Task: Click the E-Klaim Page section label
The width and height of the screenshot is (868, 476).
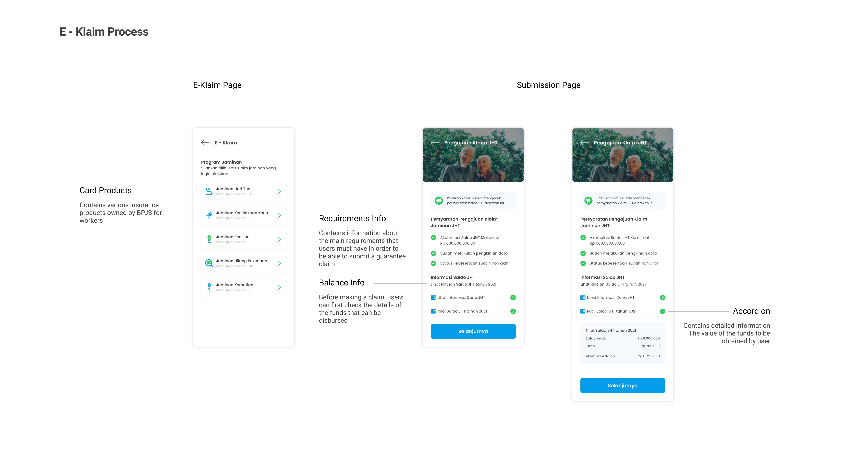Action: (x=217, y=85)
